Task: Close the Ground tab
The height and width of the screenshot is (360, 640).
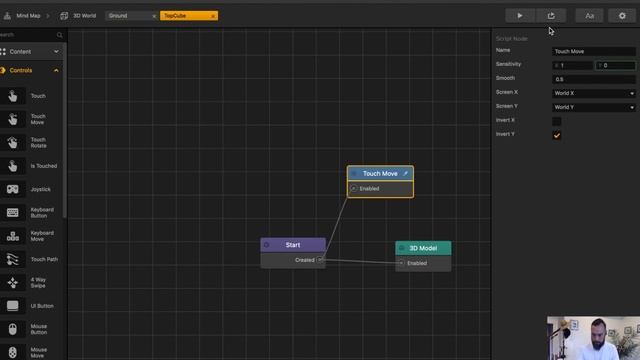Action: point(154,16)
